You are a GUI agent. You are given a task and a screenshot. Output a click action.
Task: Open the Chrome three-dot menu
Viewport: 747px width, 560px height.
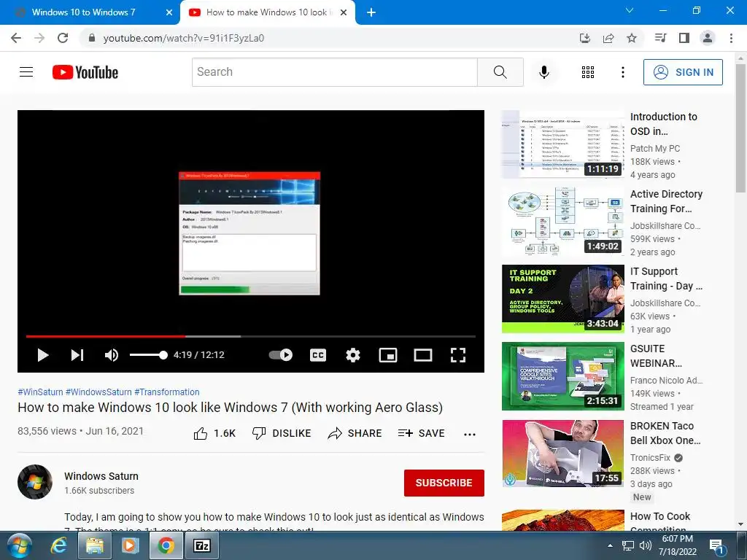[731, 38]
